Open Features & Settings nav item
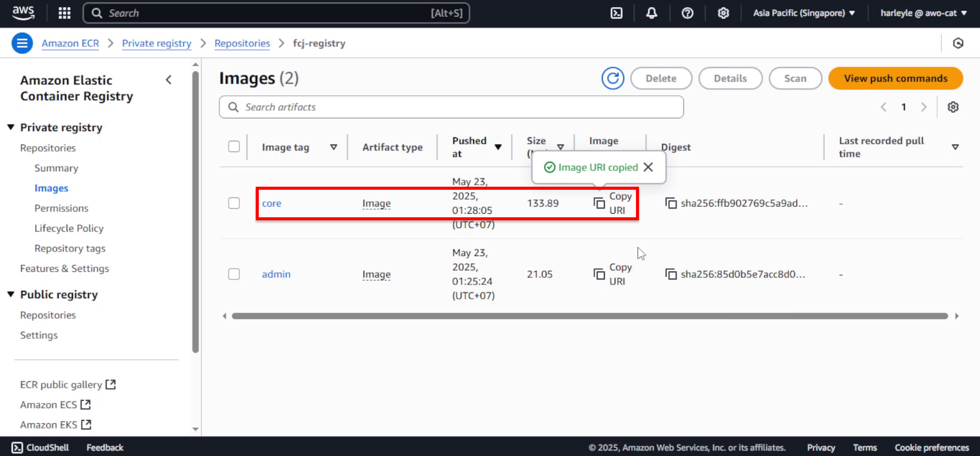The width and height of the screenshot is (980, 456). (64, 268)
